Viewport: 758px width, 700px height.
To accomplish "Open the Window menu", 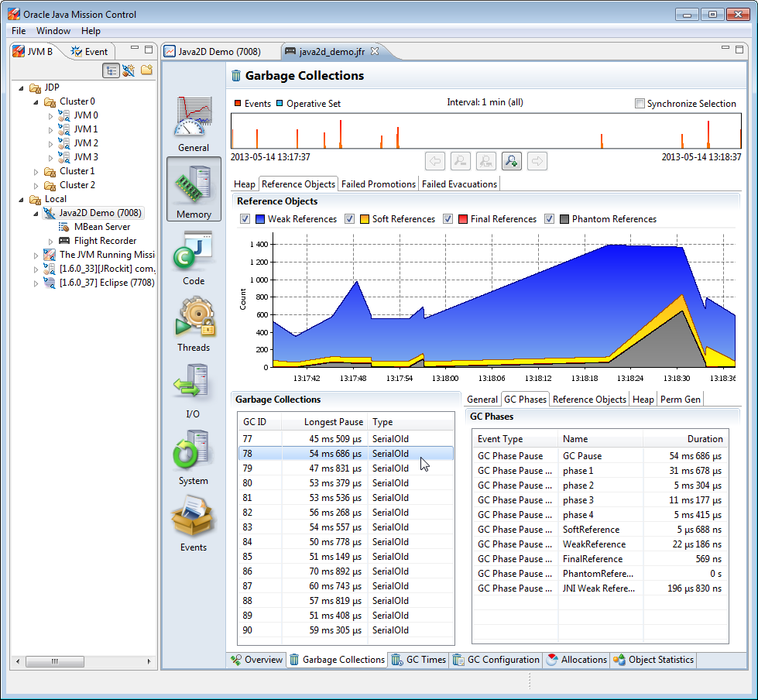I will click(x=53, y=31).
